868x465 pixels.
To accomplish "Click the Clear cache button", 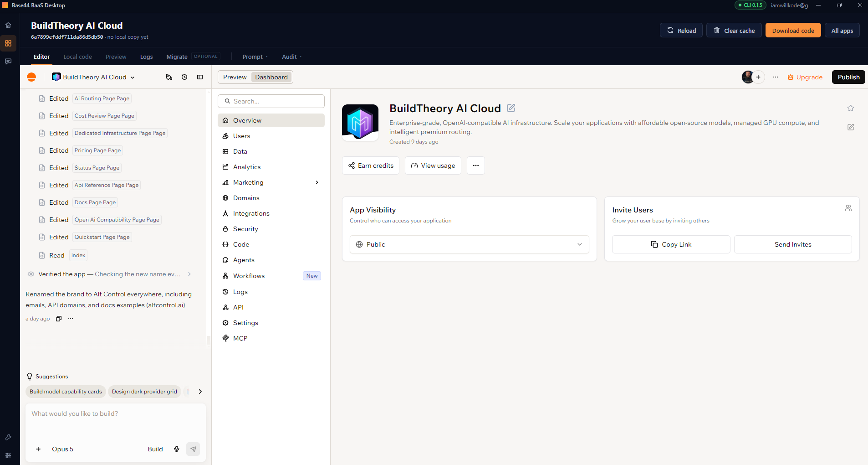I will [x=734, y=31].
